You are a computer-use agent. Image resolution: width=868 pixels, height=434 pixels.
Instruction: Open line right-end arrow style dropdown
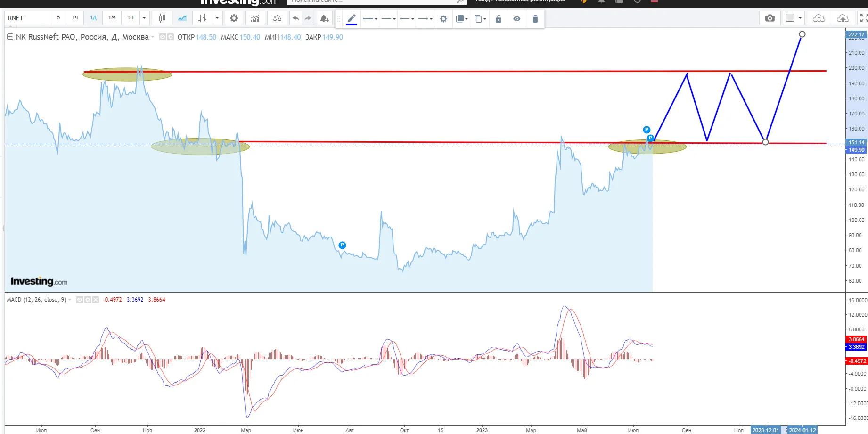pyautogui.click(x=425, y=19)
